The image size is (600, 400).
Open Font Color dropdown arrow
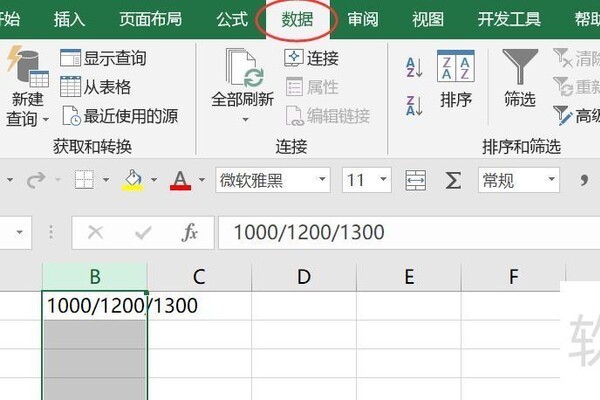[202, 179]
